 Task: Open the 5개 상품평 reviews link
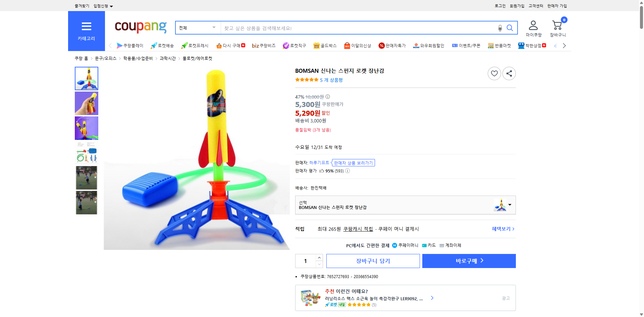[331, 80]
